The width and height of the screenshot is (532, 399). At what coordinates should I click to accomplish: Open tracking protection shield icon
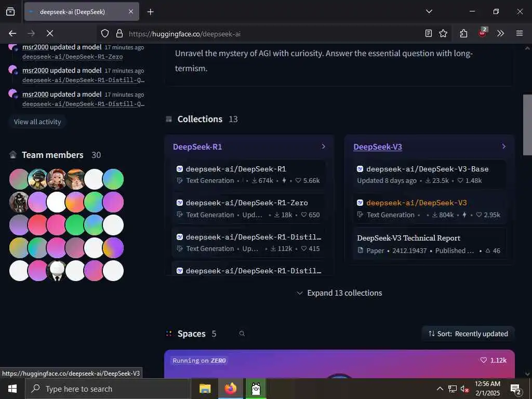pyautogui.click(x=105, y=33)
